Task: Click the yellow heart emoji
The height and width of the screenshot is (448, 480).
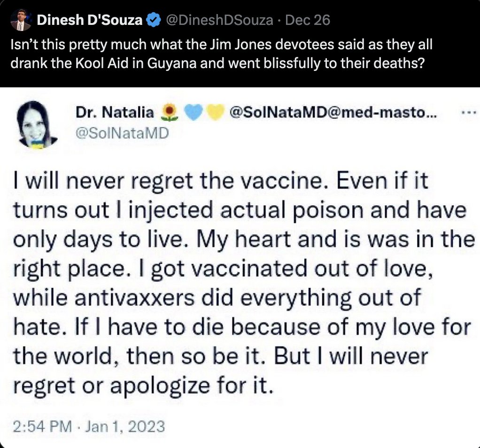Action: [x=216, y=112]
